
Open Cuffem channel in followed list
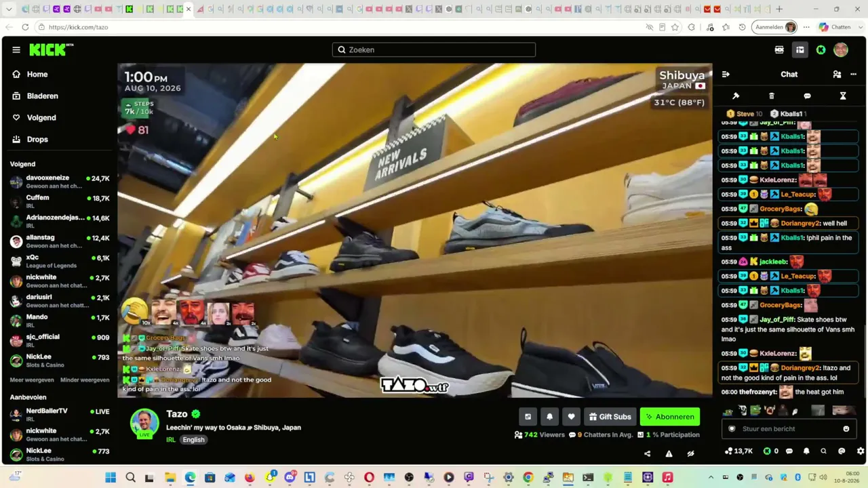click(x=60, y=201)
